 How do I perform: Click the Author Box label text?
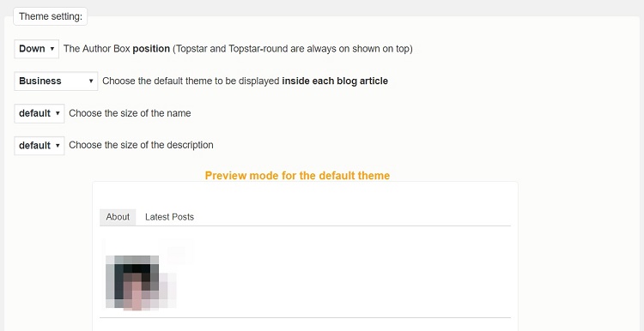117,49
